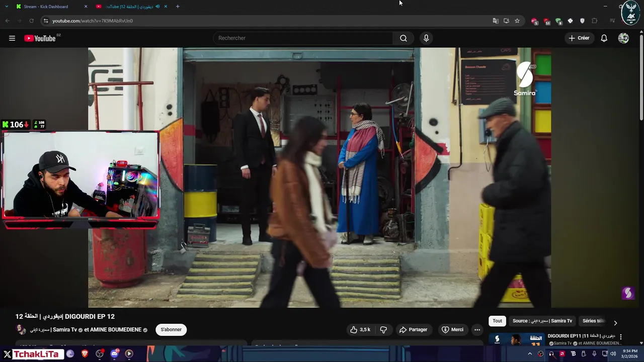The width and height of the screenshot is (644, 362).
Task: Open the white tag extension icon
Action: [570, 21]
